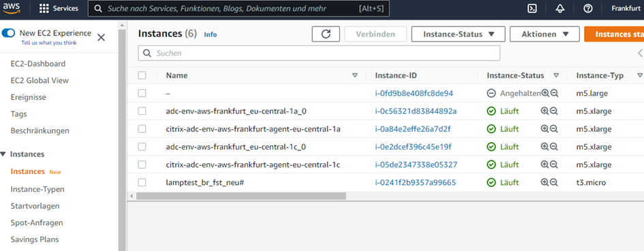Viewport: 644px width, 251px height.
Task: Open the notifications bell
Action: click(560, 9)
